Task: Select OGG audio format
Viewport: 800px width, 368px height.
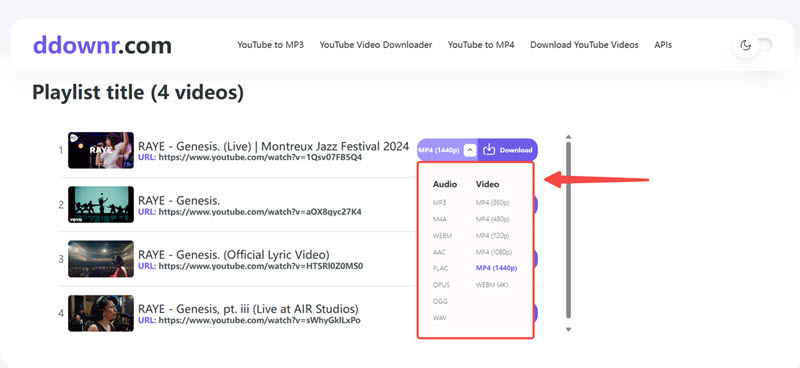Action: pos(439,301)
